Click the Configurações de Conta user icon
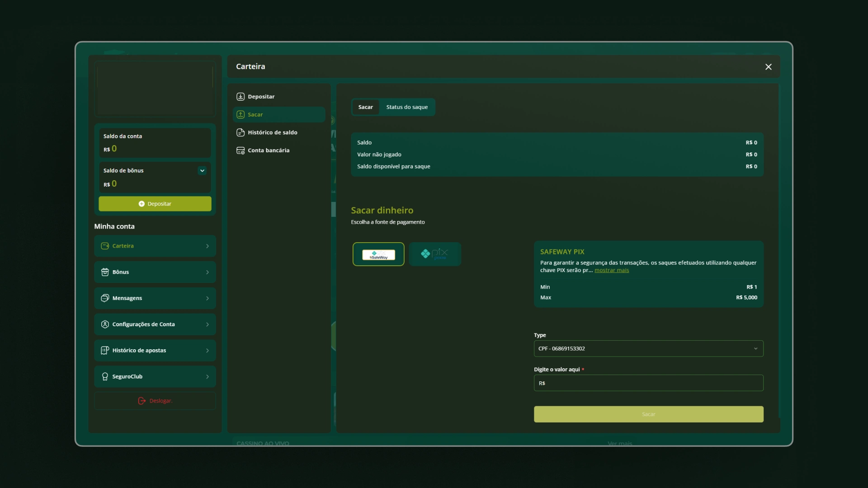 click(x=105, y=324)
